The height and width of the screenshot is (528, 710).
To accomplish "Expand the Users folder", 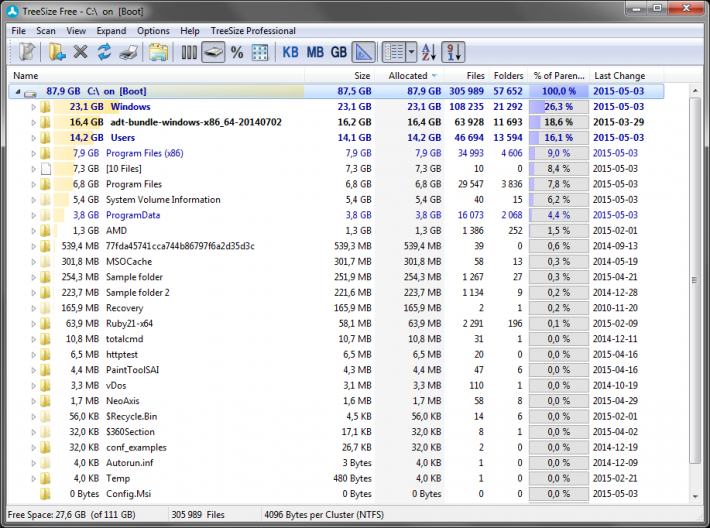I will point(33,138).
